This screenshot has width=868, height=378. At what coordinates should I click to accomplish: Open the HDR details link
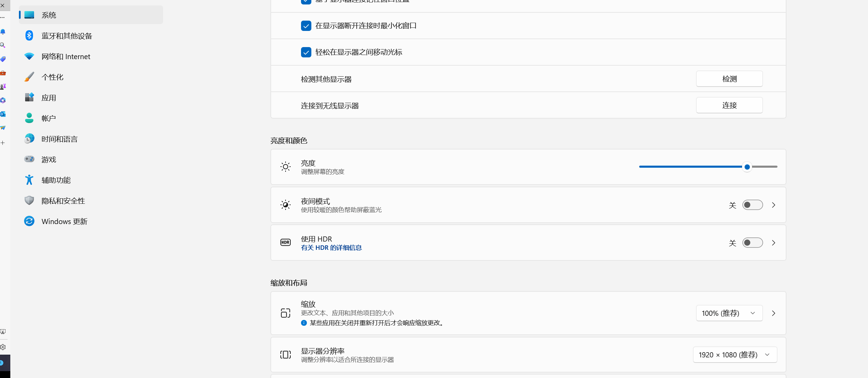coord(331,248)
